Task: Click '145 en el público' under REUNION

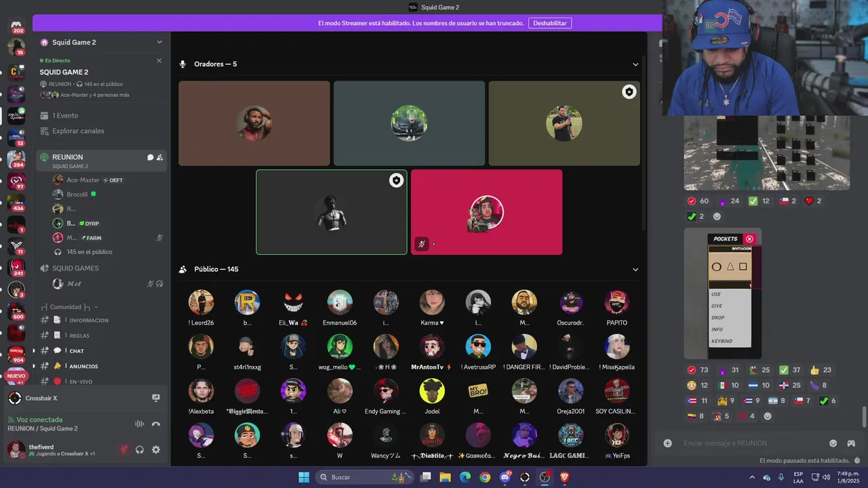Action: click(x=90, y=252)
